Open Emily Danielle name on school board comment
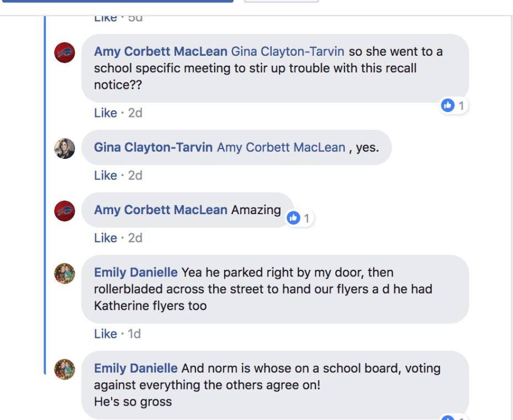Screen dimensions: 513x420 click(x=136, y=368)
